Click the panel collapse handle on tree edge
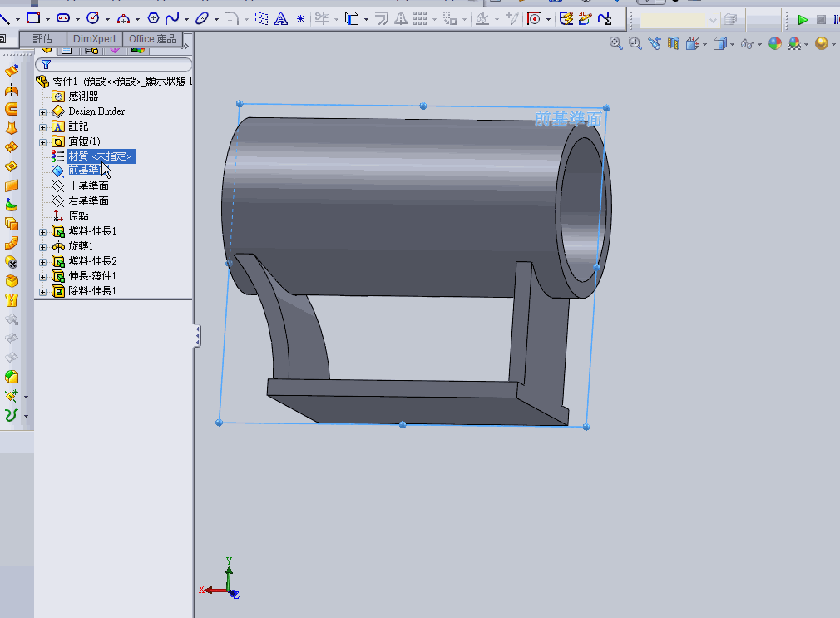The width and height of the screenshot is (840, 618). (x=198, y=335)
